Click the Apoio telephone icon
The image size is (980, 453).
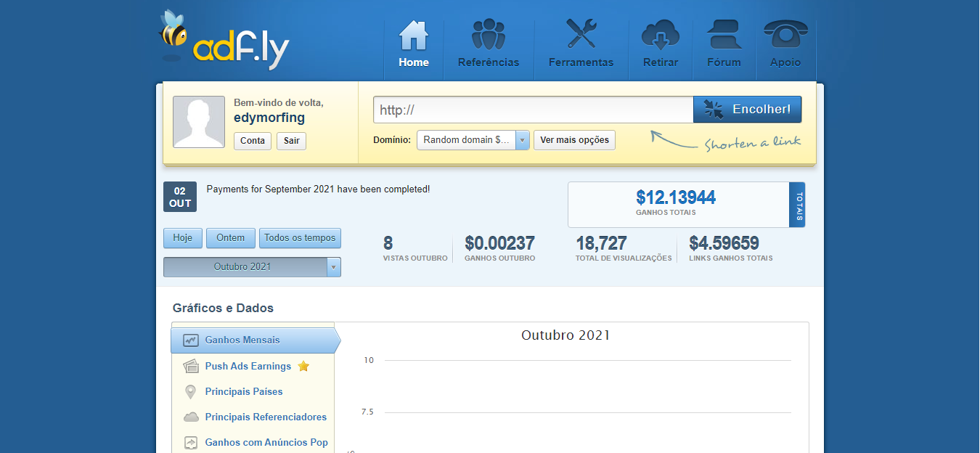point(785,35)
